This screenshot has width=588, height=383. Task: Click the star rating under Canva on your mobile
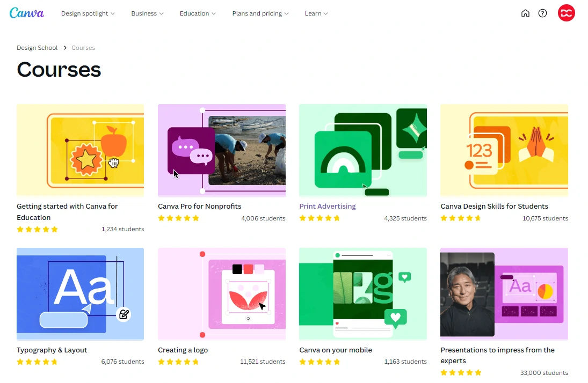pyautogui.click(x=320, y=362)
